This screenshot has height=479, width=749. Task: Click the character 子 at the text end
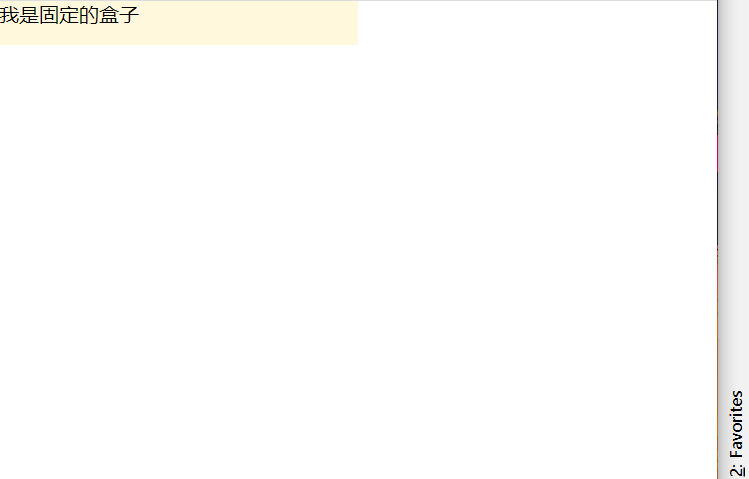click(129, 15)
